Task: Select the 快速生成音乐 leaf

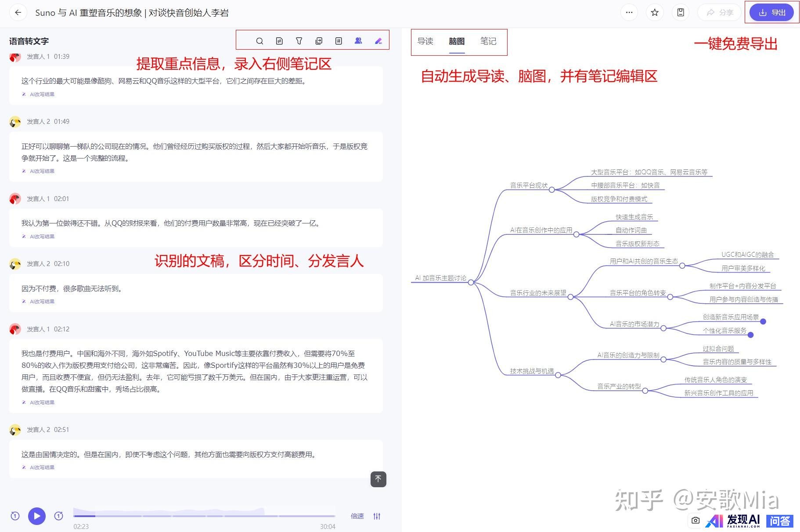Action: click(x=634, y=217)
